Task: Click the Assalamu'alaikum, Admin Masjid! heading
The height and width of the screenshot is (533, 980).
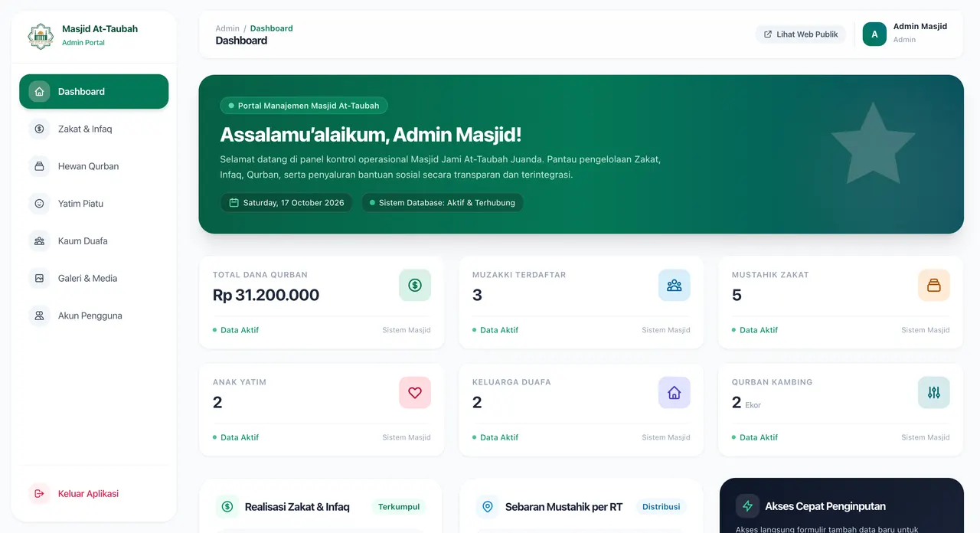Action: [x=371, y=135]
